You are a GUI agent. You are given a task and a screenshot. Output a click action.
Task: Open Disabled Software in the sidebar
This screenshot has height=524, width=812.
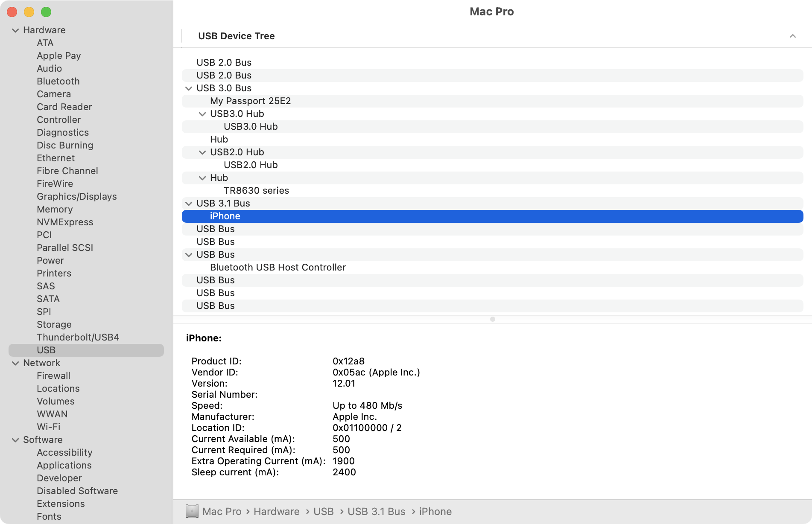pyautogui.click(x=77, y=491)
